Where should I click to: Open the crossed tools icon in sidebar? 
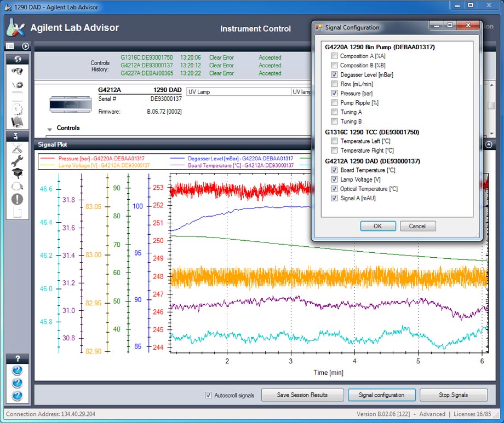pyautogui.click(x=17, y=148)
